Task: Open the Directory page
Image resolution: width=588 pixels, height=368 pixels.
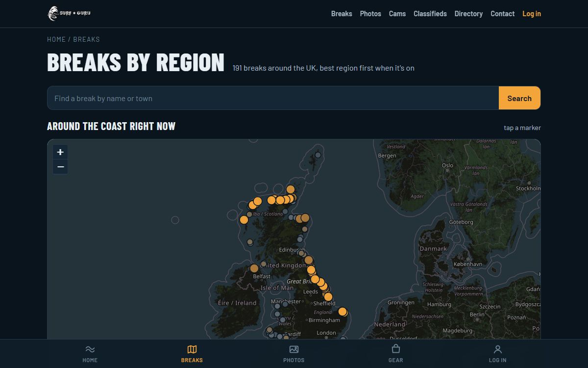Action: [468, 14]
